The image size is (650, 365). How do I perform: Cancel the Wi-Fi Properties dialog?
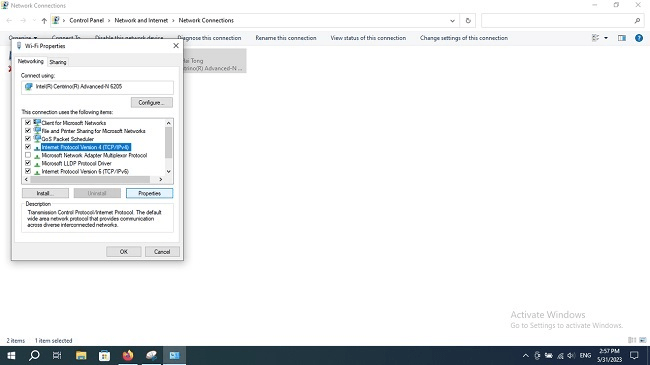click(x=162, y=252)
